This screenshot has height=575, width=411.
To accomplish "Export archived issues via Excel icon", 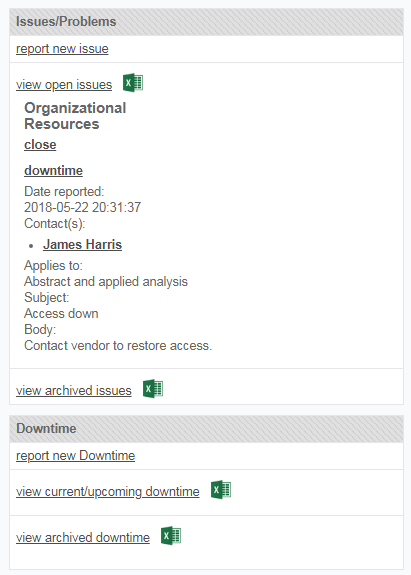I will click(153, 389).
